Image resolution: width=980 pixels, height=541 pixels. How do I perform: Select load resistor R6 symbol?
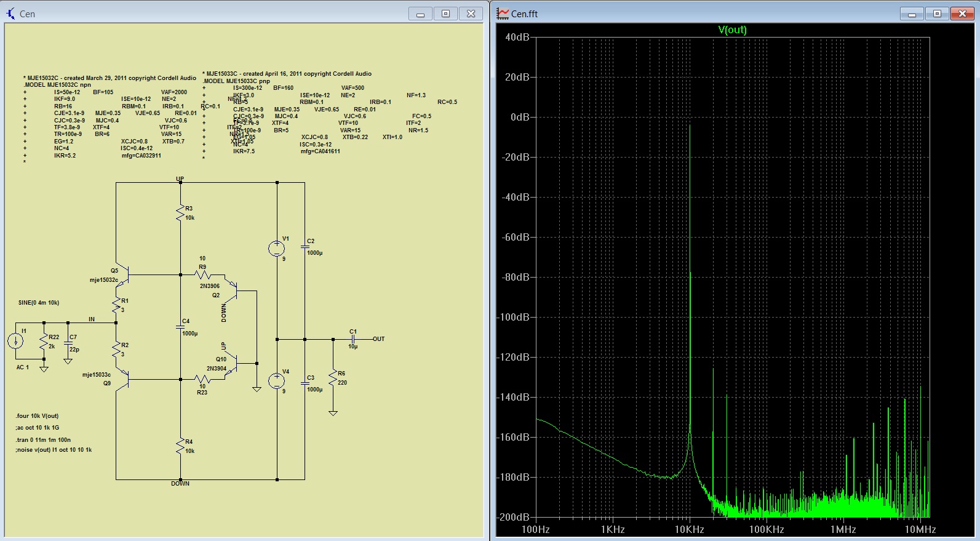[333, 377]
